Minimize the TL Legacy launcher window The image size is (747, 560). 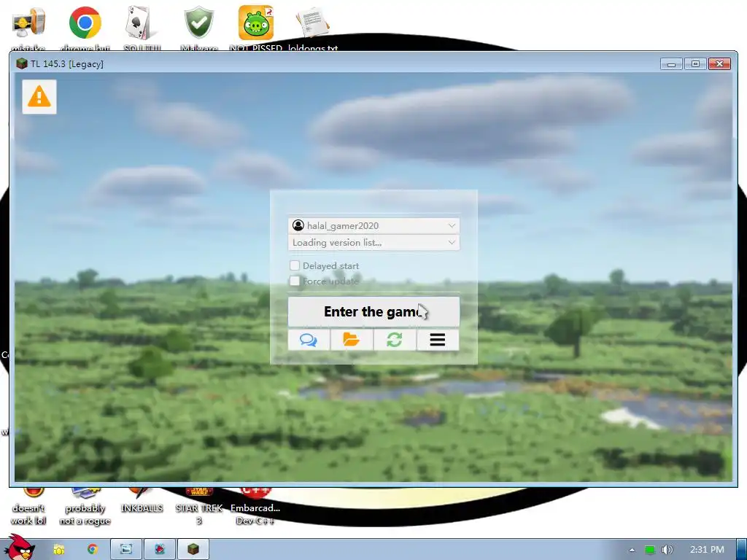point(671,64)
